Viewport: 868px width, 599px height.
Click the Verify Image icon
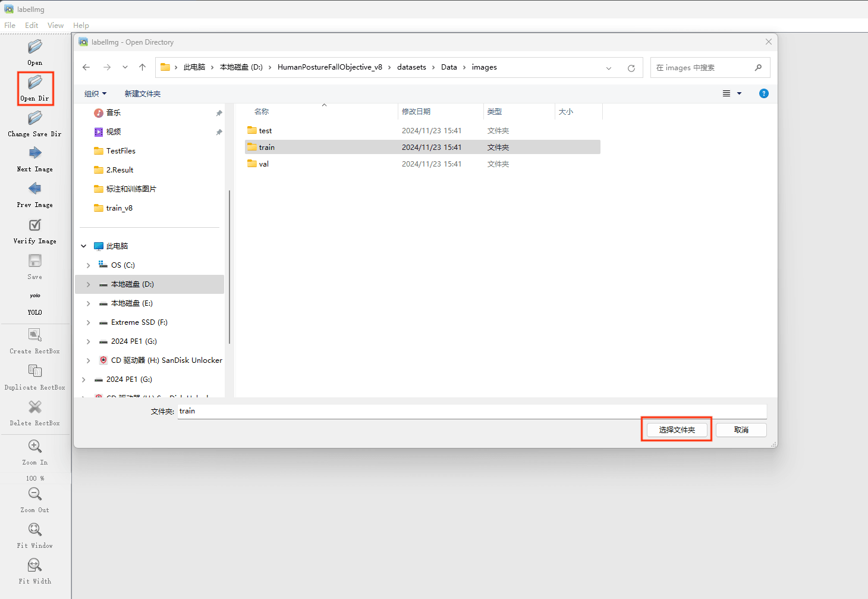pos(35,226)
